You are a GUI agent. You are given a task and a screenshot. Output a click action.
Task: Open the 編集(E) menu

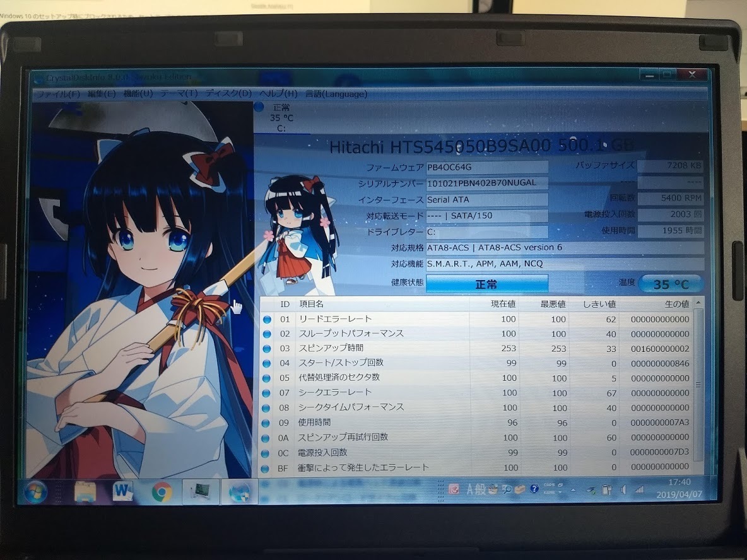tap(102, 94)
